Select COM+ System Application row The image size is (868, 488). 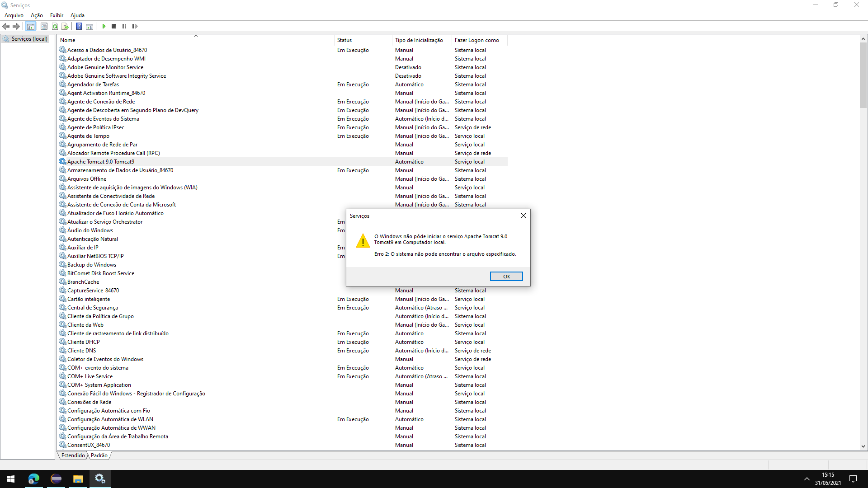pyautogui.click(x=283, y=385)
